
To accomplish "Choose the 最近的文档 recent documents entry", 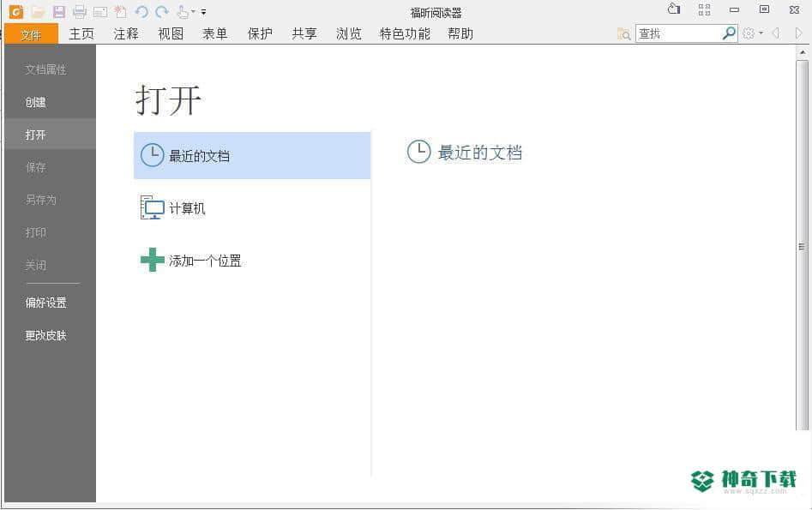I will click(x=252, y=155).
